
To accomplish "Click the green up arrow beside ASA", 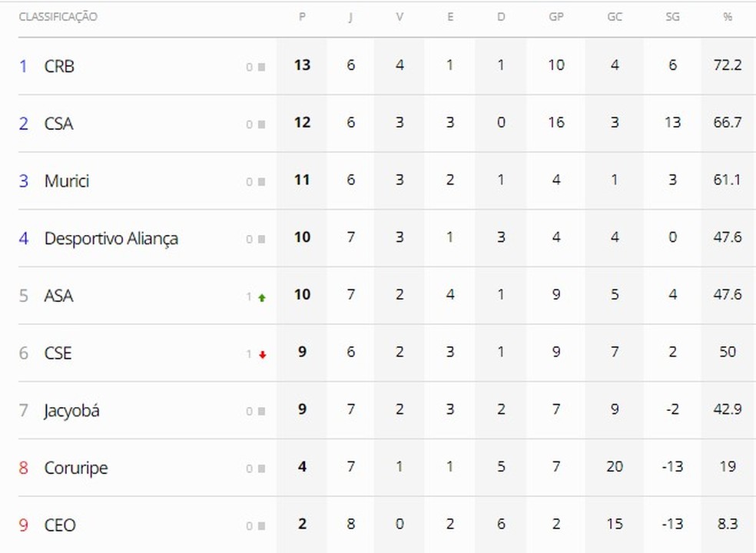I will click(262, 297).
